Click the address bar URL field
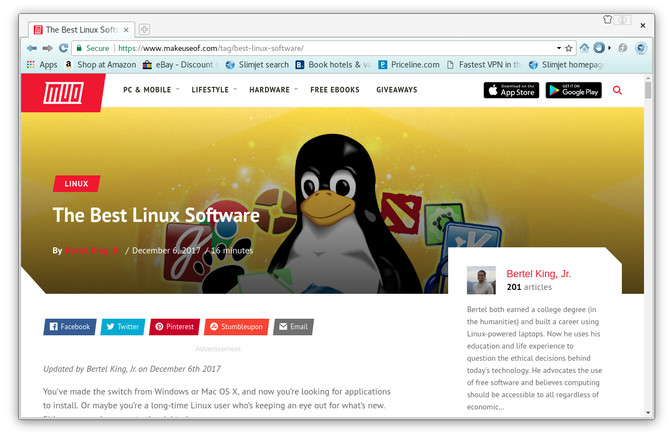This screenshot has width=670, height=436. pyautogui.click(x=330, y=47)
